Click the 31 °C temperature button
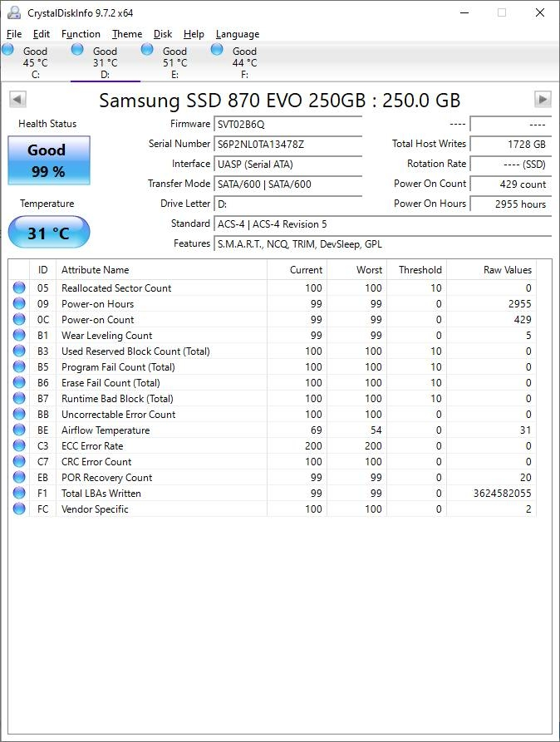The width and height of the screenshot is (560, 742). click(49, 233)
